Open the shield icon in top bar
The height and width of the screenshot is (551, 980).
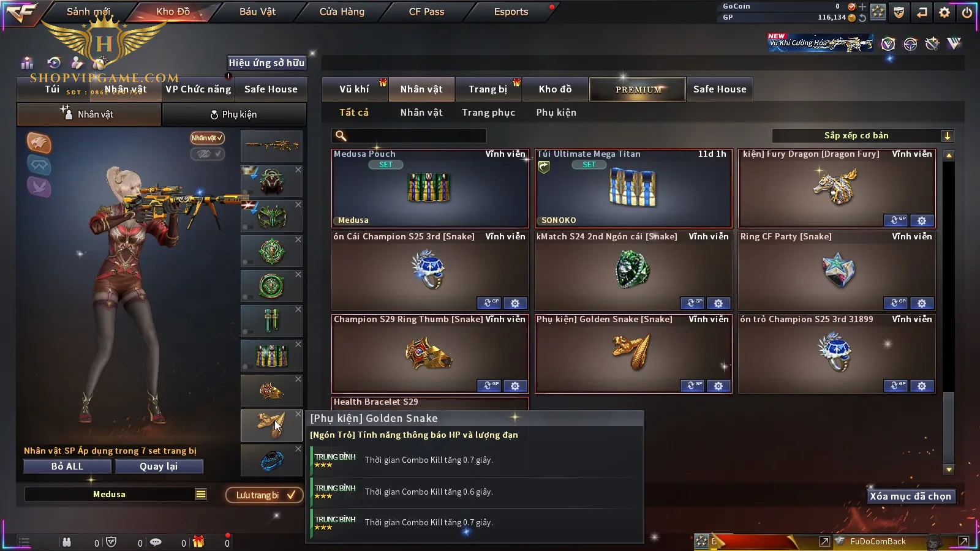pyautogui.click(x=899, y=12)
